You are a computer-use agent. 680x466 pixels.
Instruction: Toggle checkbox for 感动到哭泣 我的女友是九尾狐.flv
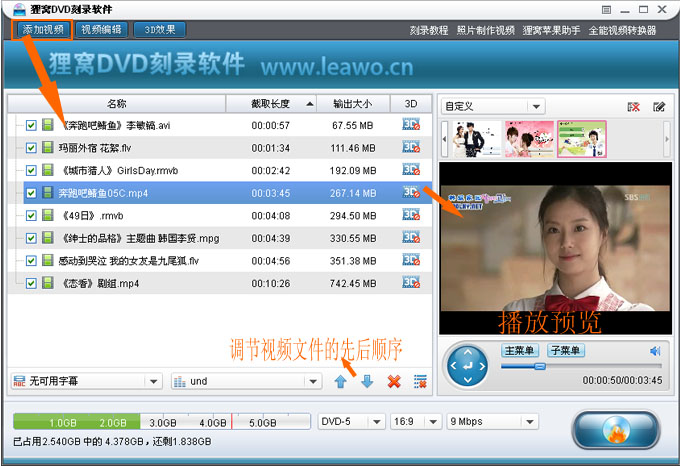tap(31, 260)
